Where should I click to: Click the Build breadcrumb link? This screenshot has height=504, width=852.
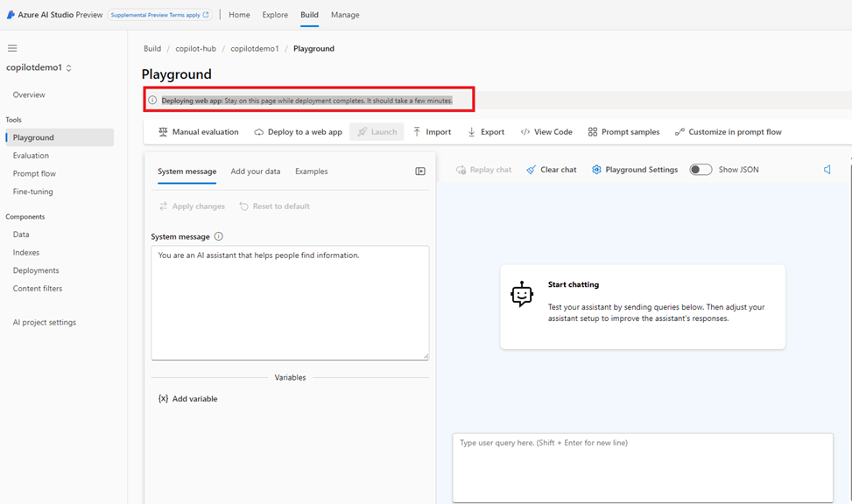pos(152,48)
